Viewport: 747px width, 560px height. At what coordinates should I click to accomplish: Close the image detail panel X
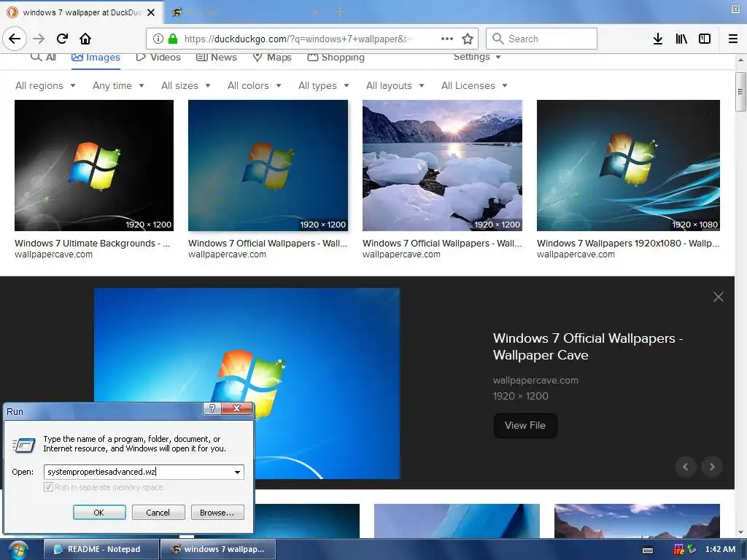click(x=718, y=297)
